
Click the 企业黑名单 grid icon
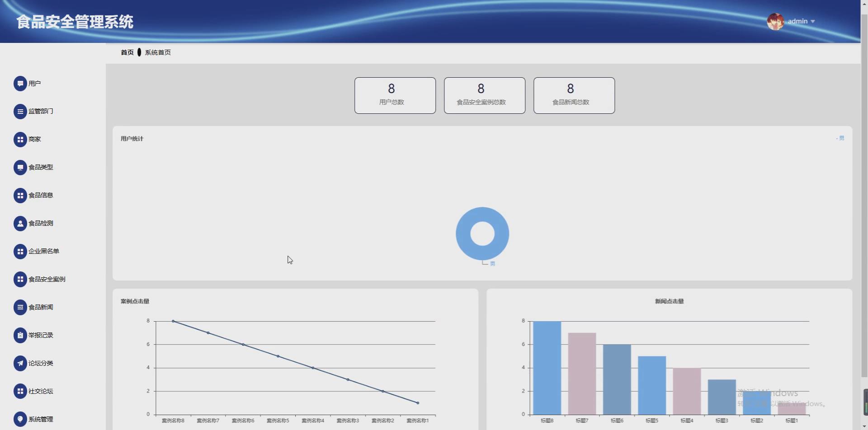click(20, 252)
